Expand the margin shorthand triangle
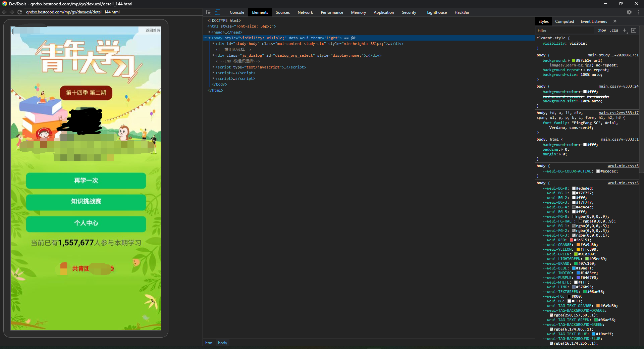The width and height of the screenshot is (644, 349). click(560, 154)
